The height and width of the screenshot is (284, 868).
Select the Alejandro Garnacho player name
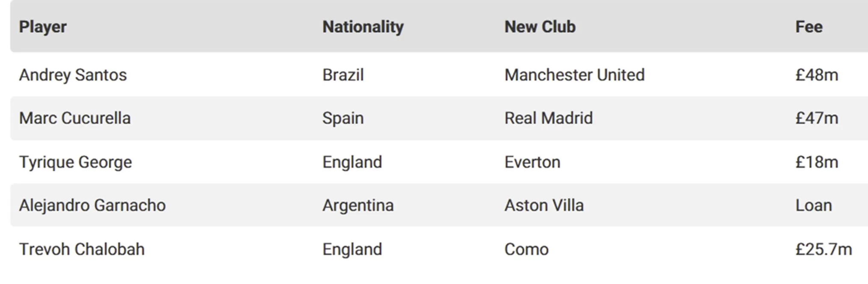coord(92,206)
